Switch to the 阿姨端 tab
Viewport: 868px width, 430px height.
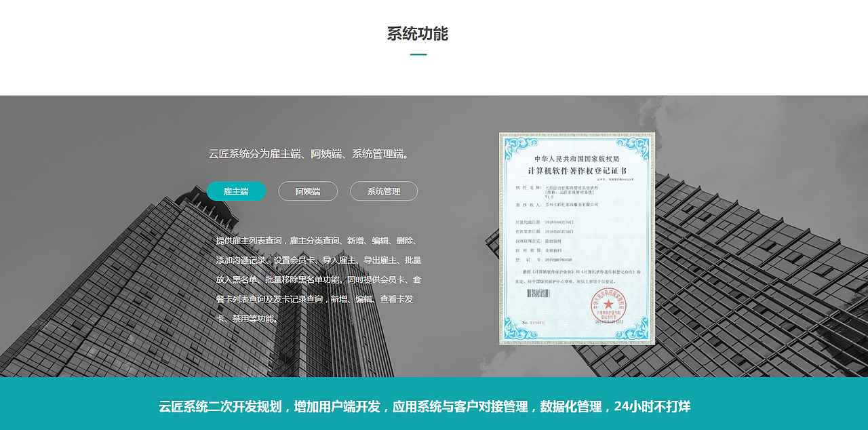(x=307, y=191)
